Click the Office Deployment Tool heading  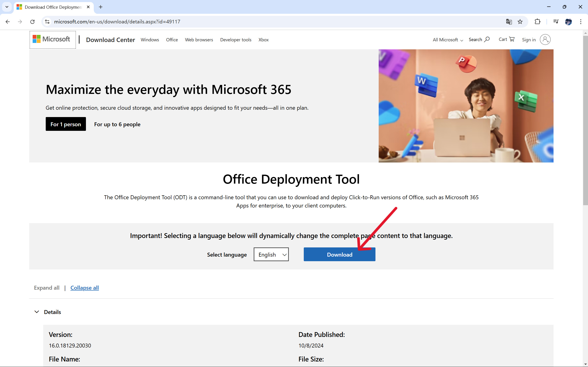(291, 179)
